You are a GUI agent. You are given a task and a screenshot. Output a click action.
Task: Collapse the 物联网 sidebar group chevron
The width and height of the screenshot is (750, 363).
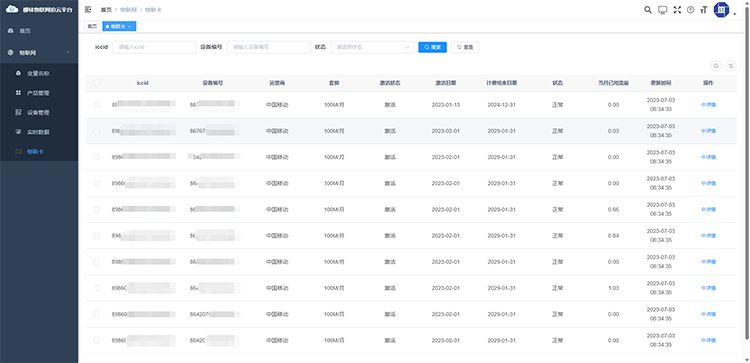pos(68,53)
